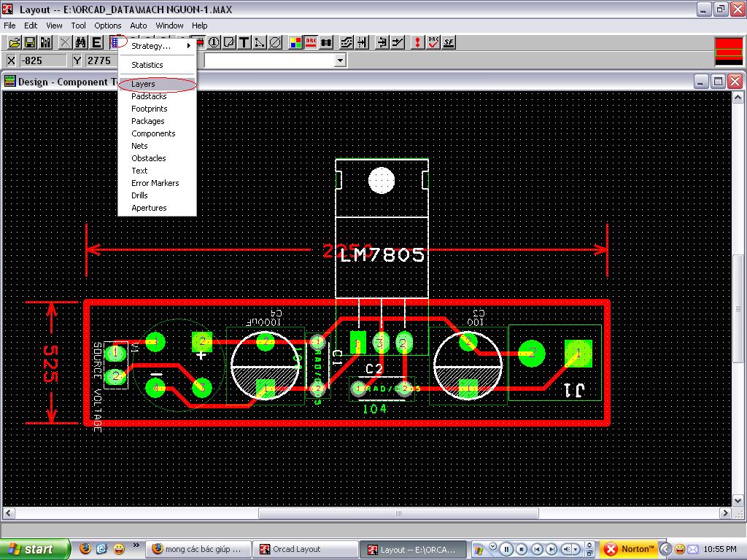Click the Windows Start button
The image size is (747, 560).
(34, 549)
